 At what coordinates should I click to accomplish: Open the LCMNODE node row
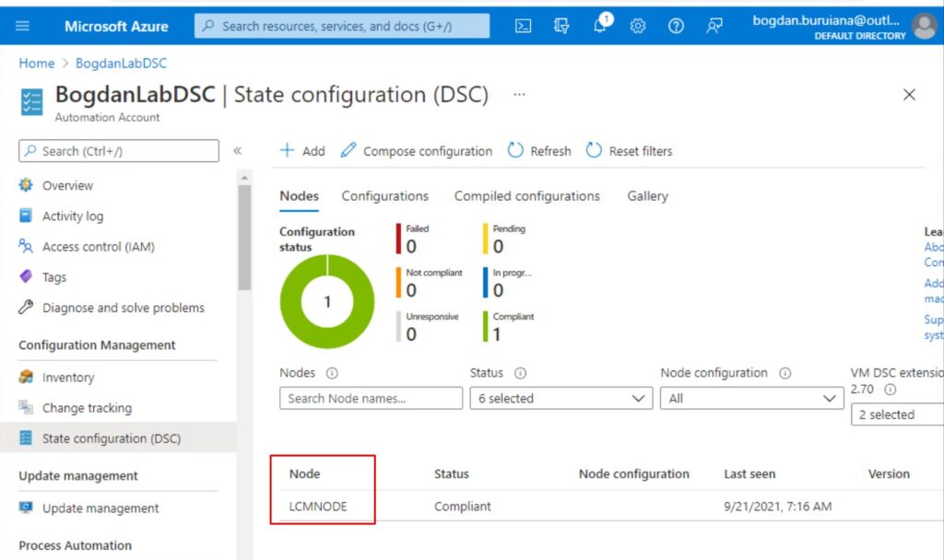[x=318, y=507]
